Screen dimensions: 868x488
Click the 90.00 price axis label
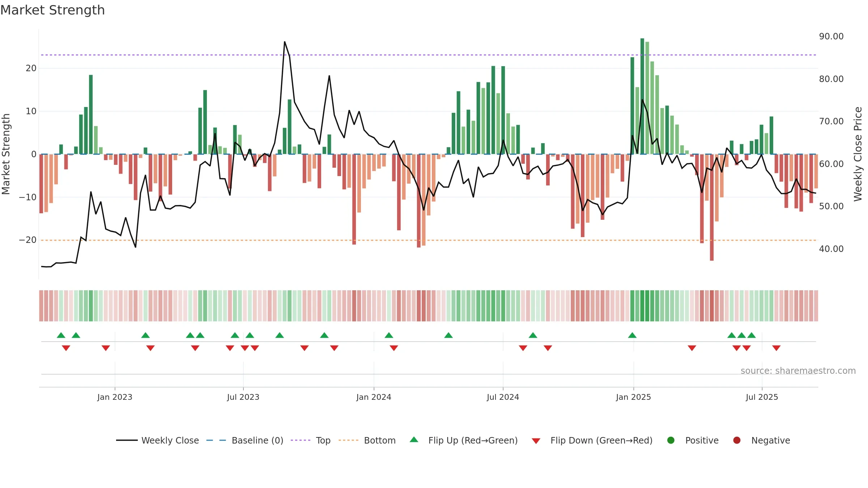pos(831,37)
